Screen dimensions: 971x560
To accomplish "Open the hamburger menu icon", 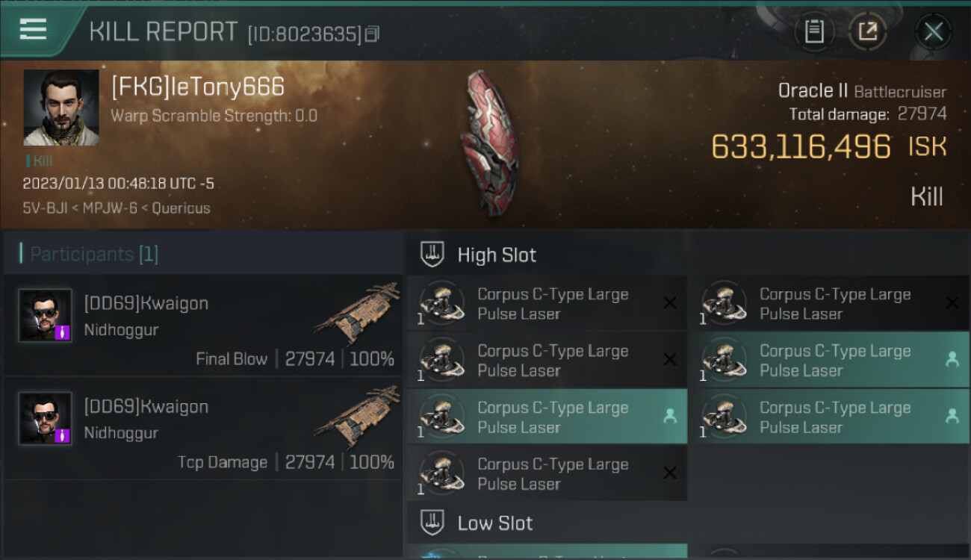I will [33, 29].
